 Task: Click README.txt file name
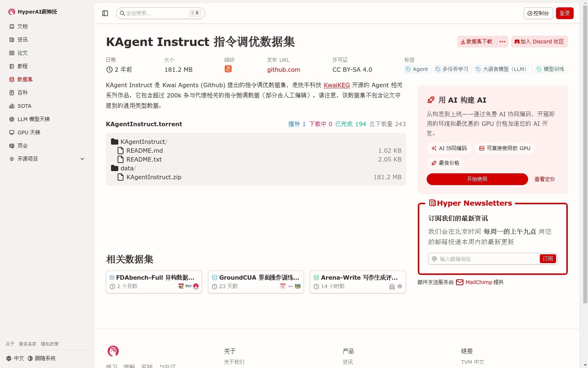click(144, 159)
